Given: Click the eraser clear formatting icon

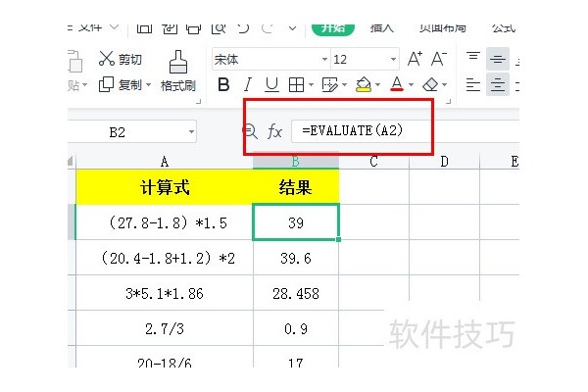Looking at the screenshot, I should pos(430,85).
